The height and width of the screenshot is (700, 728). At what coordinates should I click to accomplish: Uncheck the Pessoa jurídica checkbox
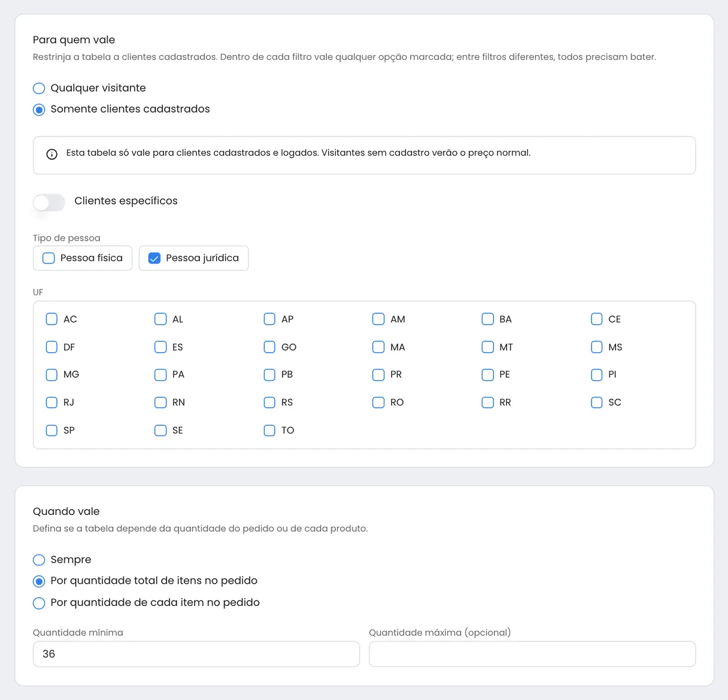[x=154, y=258]
